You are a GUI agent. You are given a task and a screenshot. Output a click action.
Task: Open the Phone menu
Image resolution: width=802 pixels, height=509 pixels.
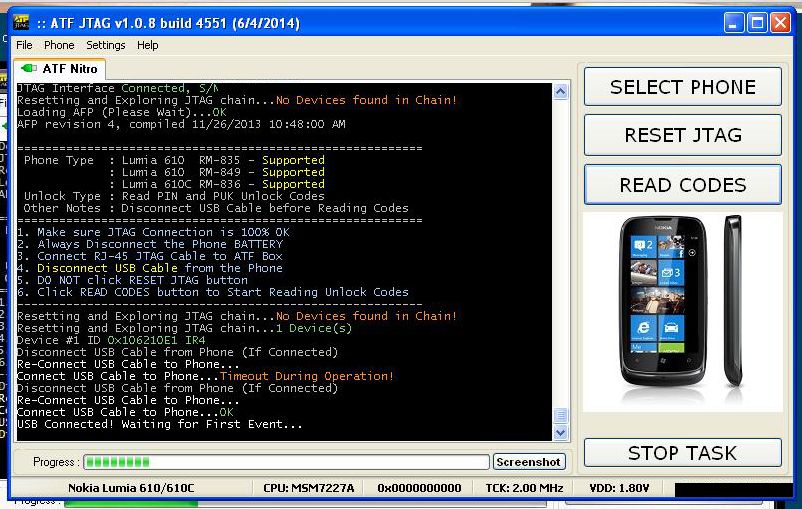click(59, 45)
